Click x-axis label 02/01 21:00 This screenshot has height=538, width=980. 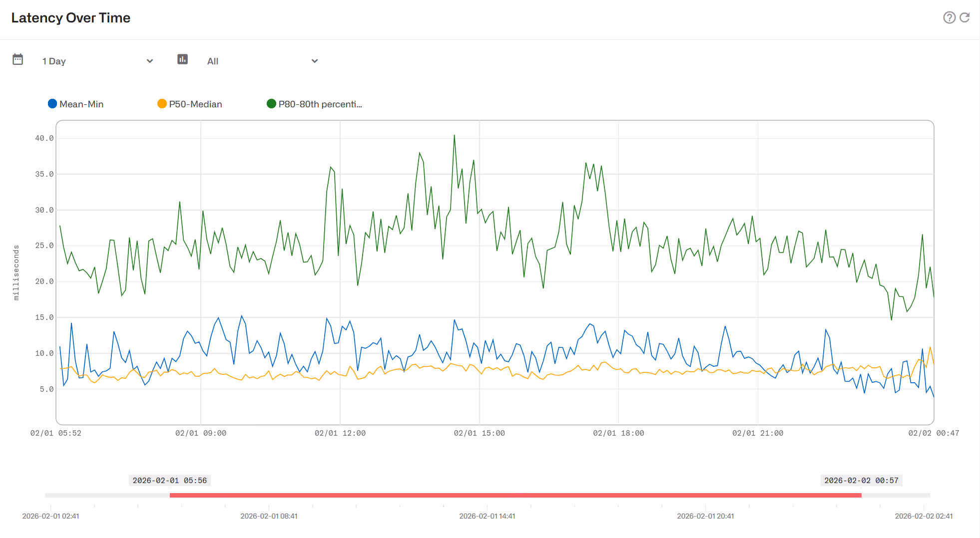(x=758, y=433)
